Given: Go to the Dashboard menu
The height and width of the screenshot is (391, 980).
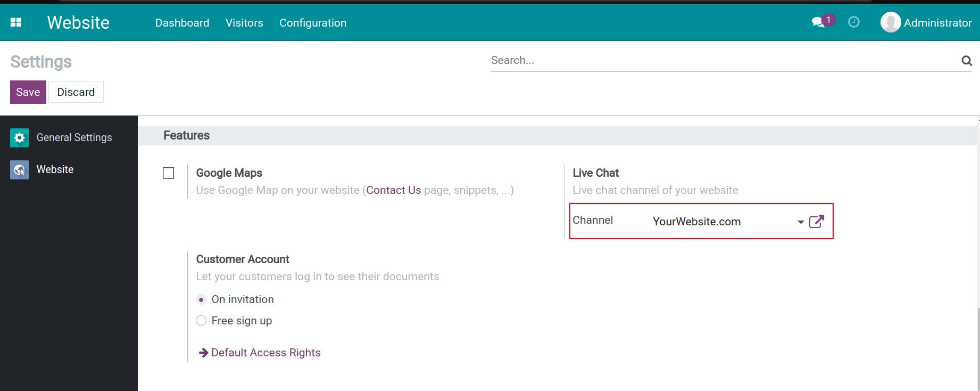Looking at the screenshot, I should point(182,23).
